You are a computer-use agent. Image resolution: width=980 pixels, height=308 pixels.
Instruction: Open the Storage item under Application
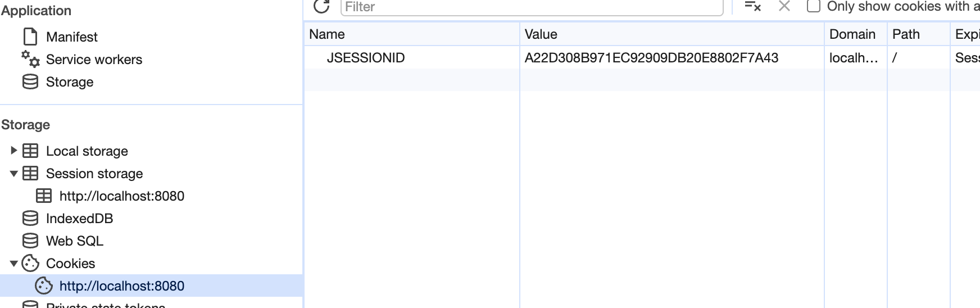[69, 82]
